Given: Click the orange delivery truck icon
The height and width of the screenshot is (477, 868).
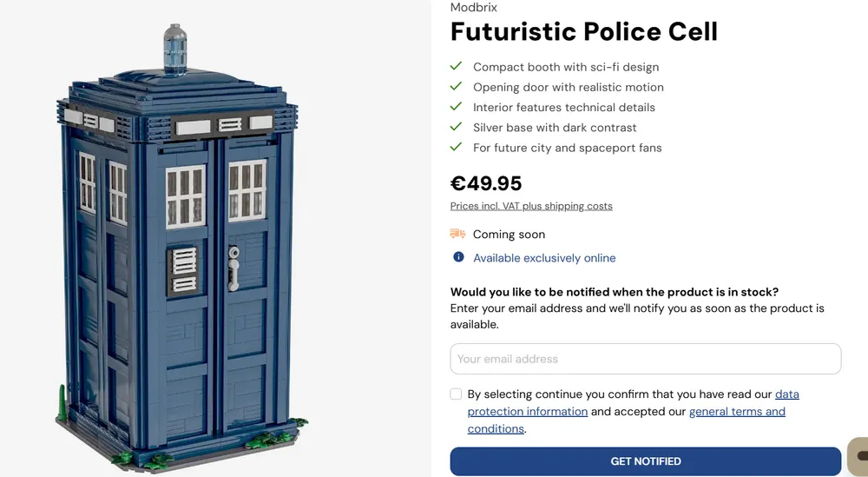Looking at the screenshot, I should (457, 234).
